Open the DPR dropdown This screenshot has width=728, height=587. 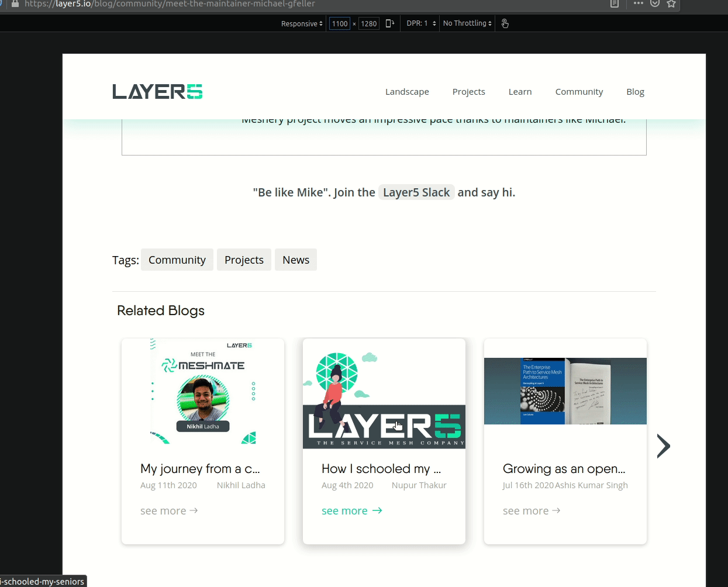[x=421, y=23]
